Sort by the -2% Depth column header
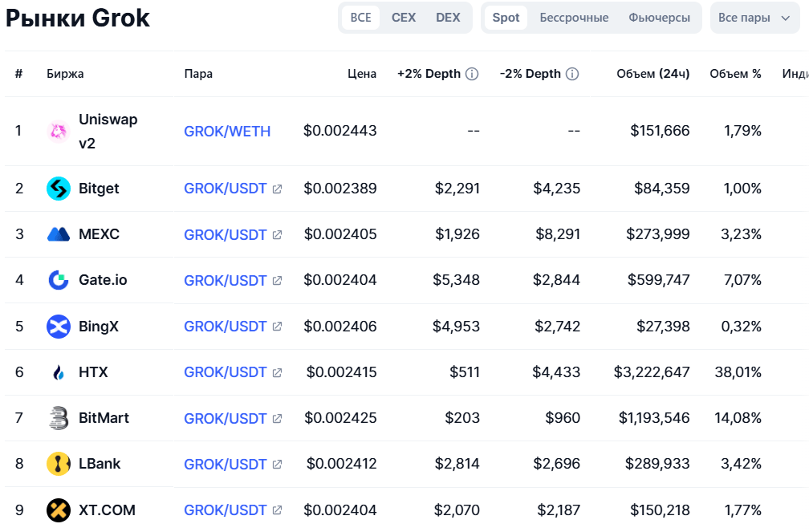 click(x=531, y=74)
